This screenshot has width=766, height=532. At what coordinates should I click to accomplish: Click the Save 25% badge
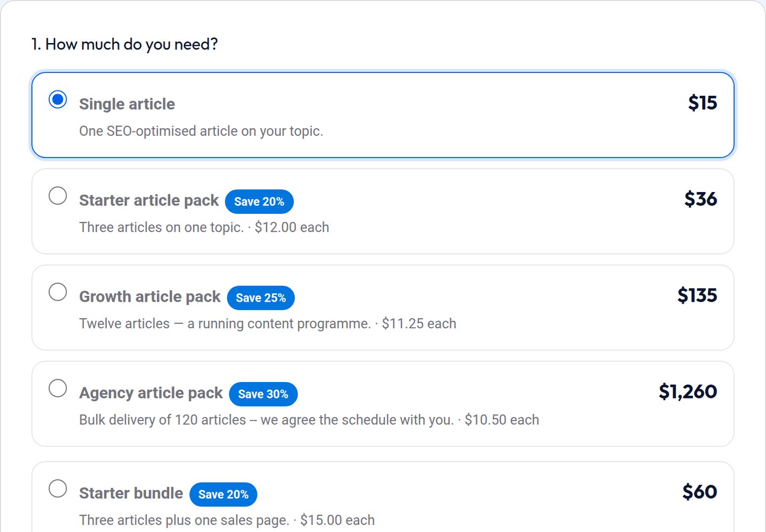click(x=261, y=298)
